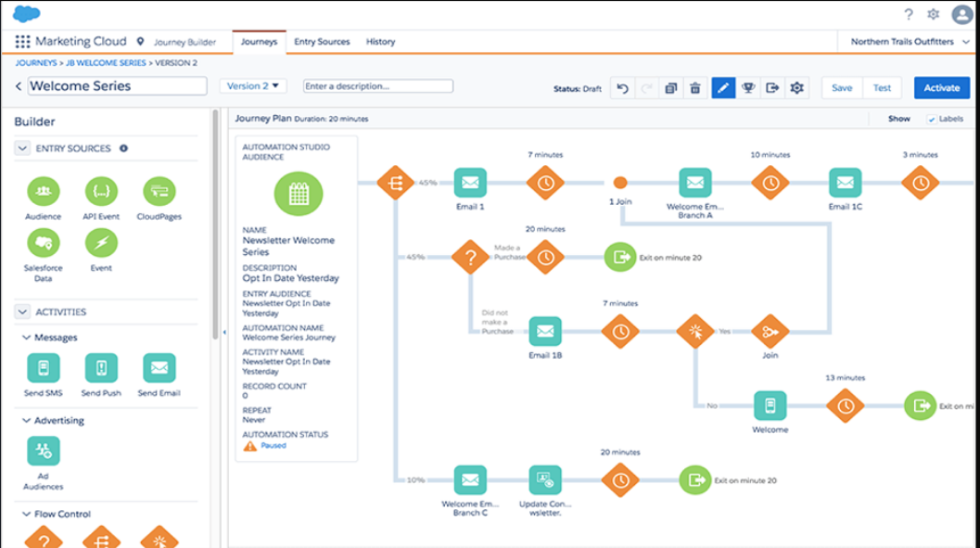Toggle the pencil edit mode button

(x=723, y=88)
